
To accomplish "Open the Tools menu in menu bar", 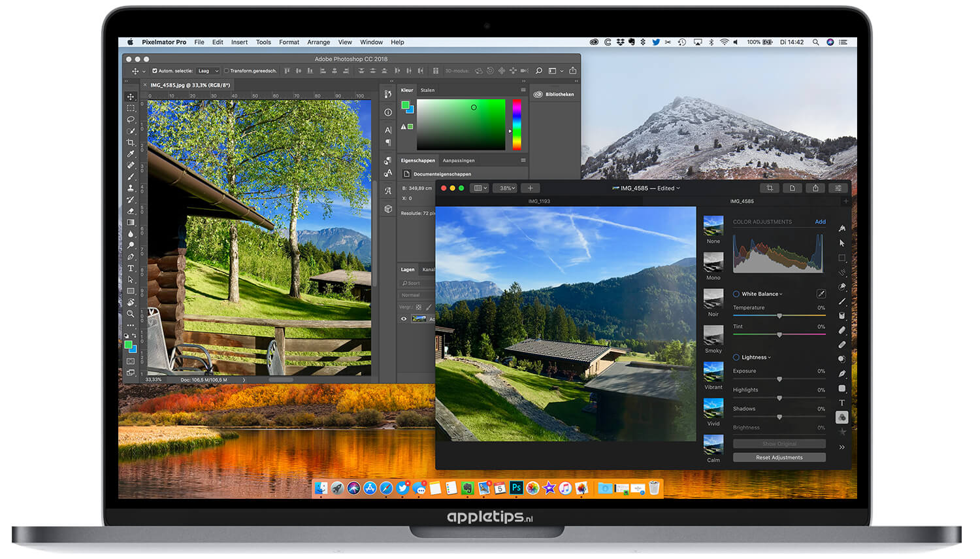I will click(x=263, y=42).
